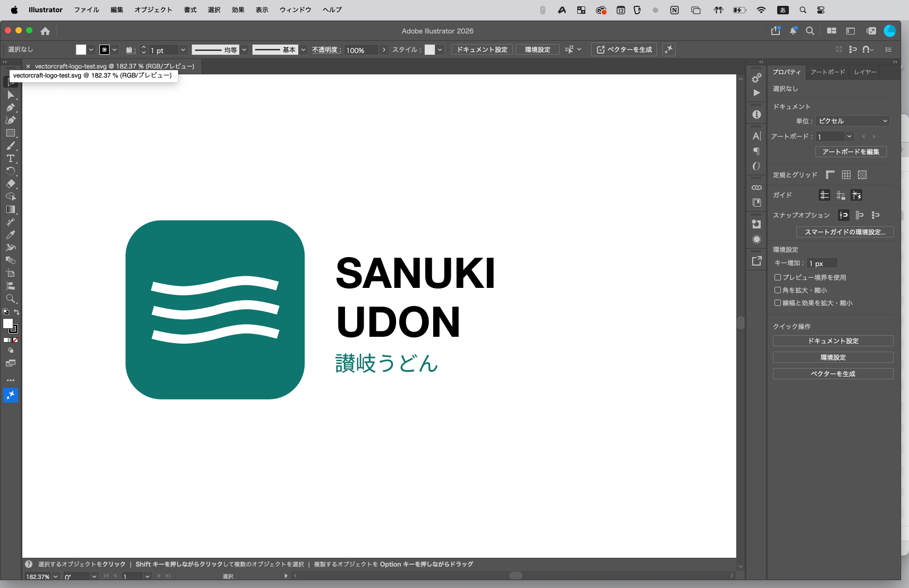The height and width of the screenshot is (588, 909).
Task: Check the 角を拡大・縮小 option
Action: [x=778, y=290]
